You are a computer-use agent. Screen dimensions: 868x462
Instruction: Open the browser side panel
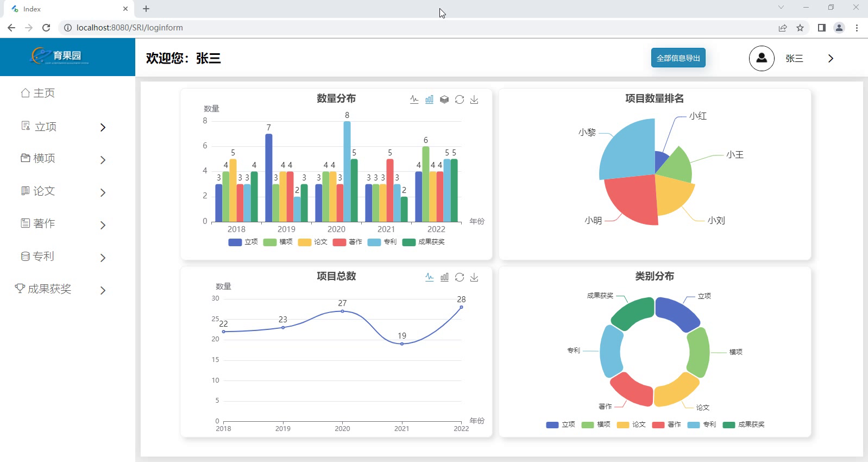pyautogui.click(x=822, y=28)
